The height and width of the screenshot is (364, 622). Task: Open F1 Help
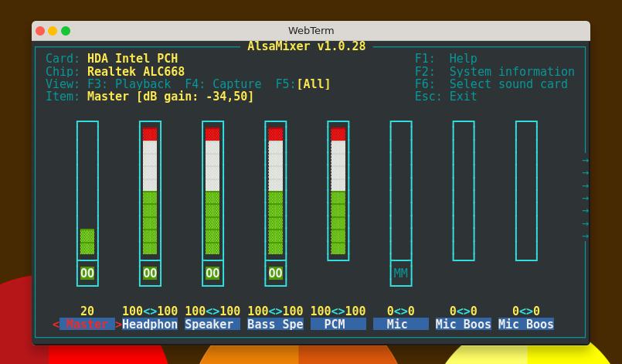pos(446,59)
